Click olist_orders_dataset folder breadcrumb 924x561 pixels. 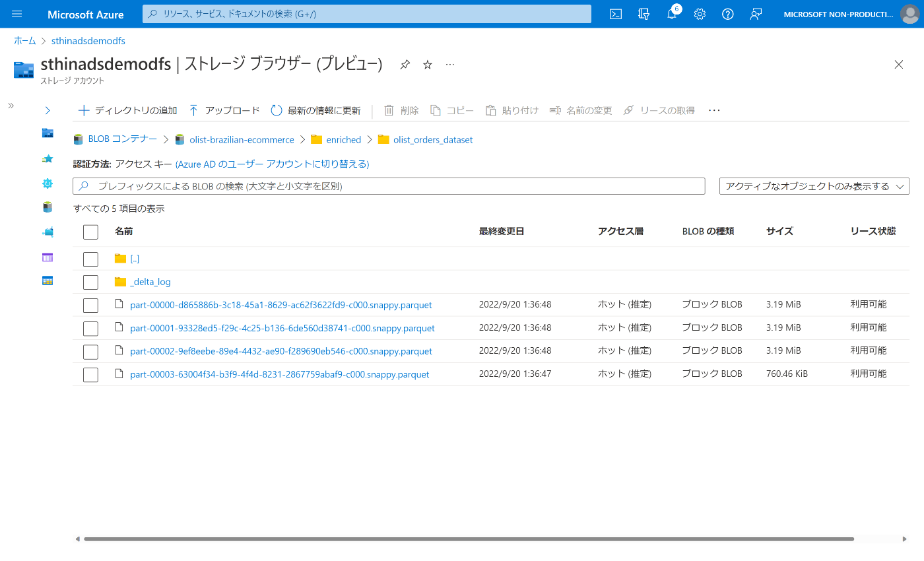(x=433, y=140)
